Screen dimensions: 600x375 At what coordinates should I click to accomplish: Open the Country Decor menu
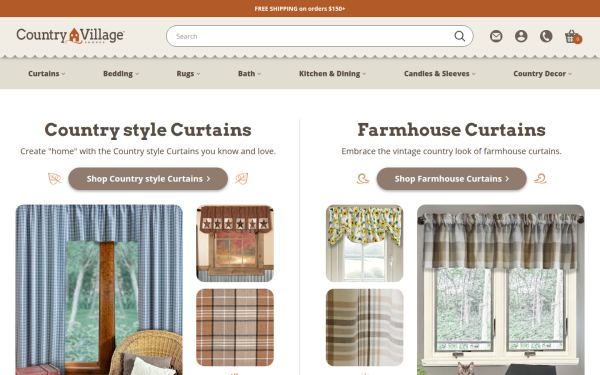click(543, 73)
